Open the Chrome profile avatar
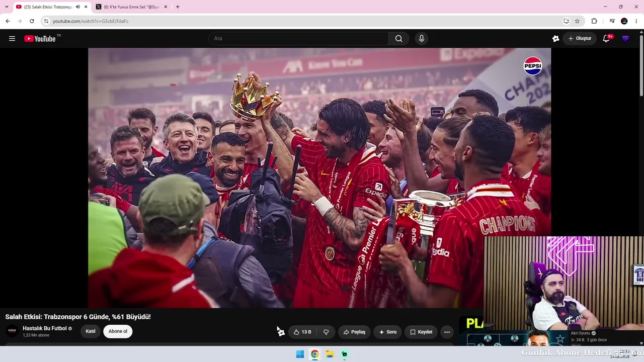The image size is (644, 362). (x=624, y=21)
